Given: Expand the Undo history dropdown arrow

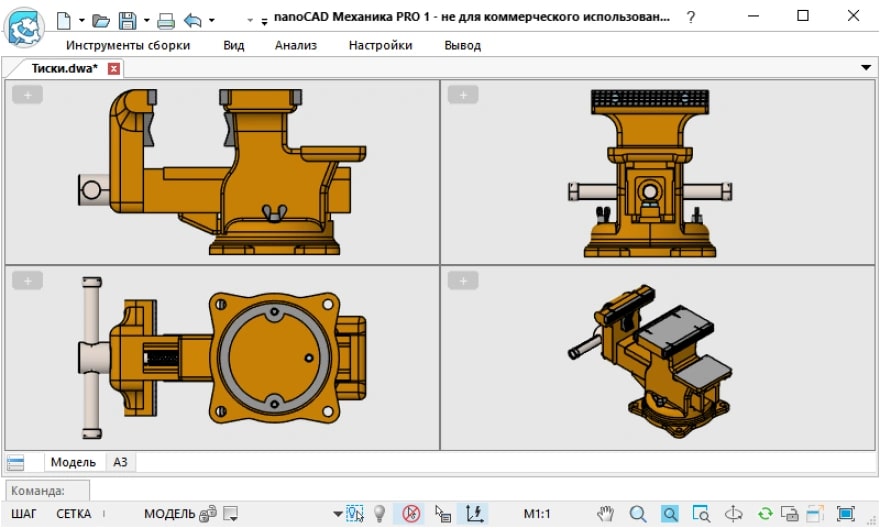Looking at the screenshot, I should coord(211,19).
